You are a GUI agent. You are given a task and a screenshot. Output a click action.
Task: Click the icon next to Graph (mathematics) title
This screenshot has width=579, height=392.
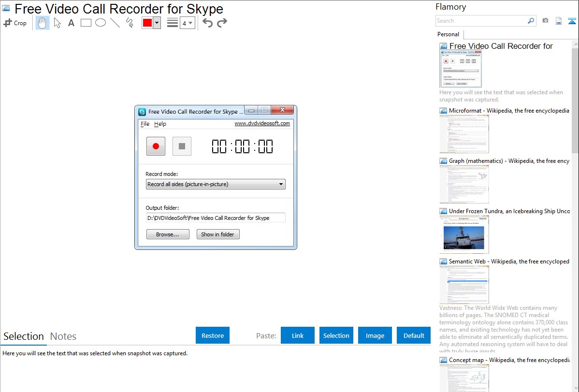pos(444,161)
